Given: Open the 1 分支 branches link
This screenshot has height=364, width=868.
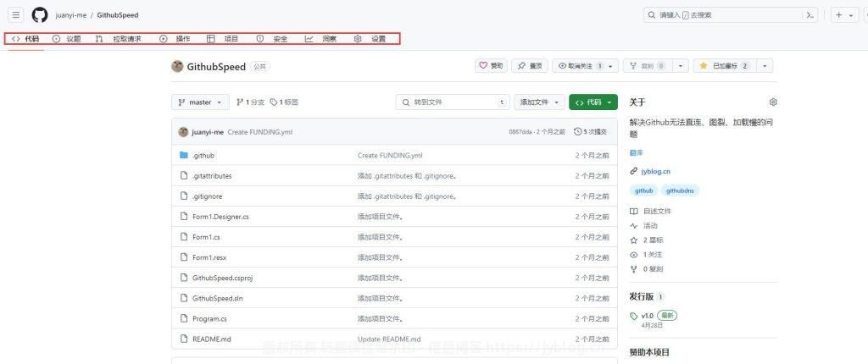Looking at the screenshot, I should coord(250,102).
